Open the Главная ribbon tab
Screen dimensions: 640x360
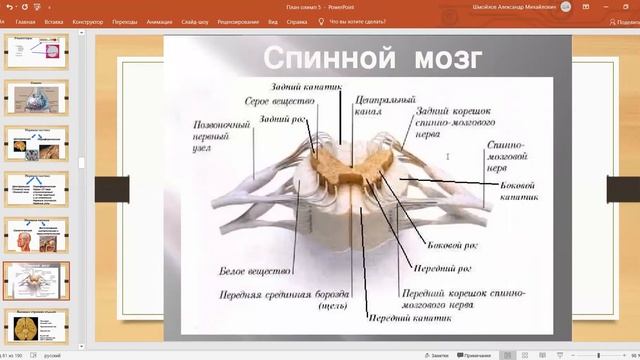tap(25, 22)
